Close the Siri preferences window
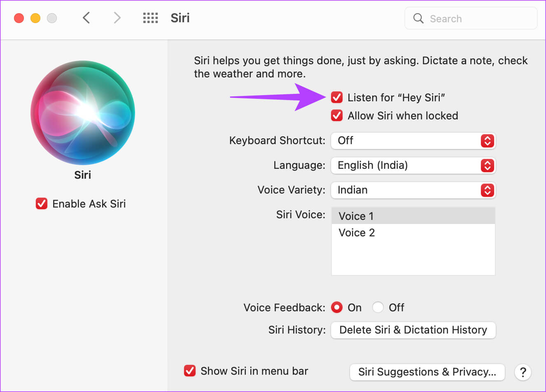This screenshot has width=546, height=392. coord(19,18)
